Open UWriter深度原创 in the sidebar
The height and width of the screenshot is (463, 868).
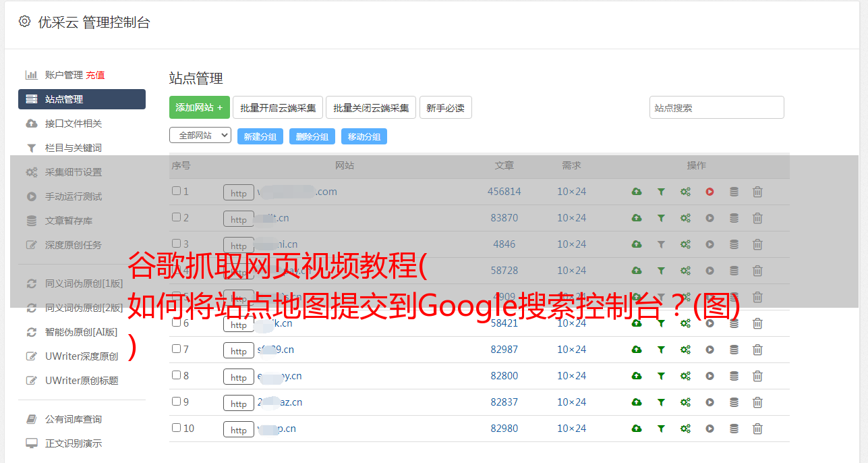point(82,356)
